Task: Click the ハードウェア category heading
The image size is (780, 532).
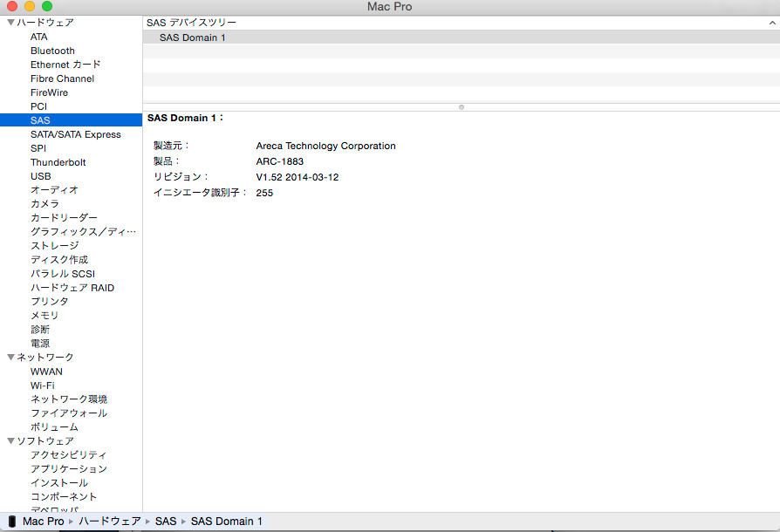Action: [x=45, y=23]
